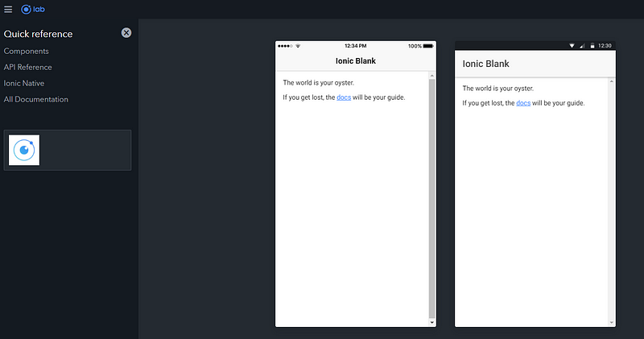Click the Ionic Blank title in iOS preview

pos(356,61)
